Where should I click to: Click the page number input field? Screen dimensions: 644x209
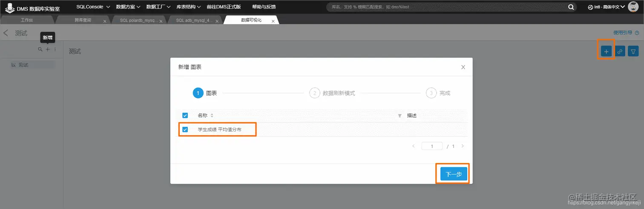(432, 146)
